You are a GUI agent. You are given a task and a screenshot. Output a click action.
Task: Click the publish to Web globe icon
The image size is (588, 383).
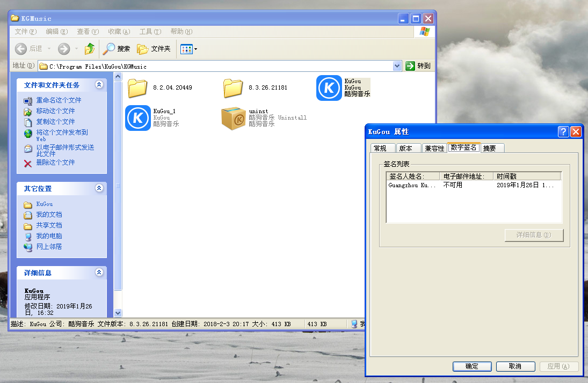28,134
